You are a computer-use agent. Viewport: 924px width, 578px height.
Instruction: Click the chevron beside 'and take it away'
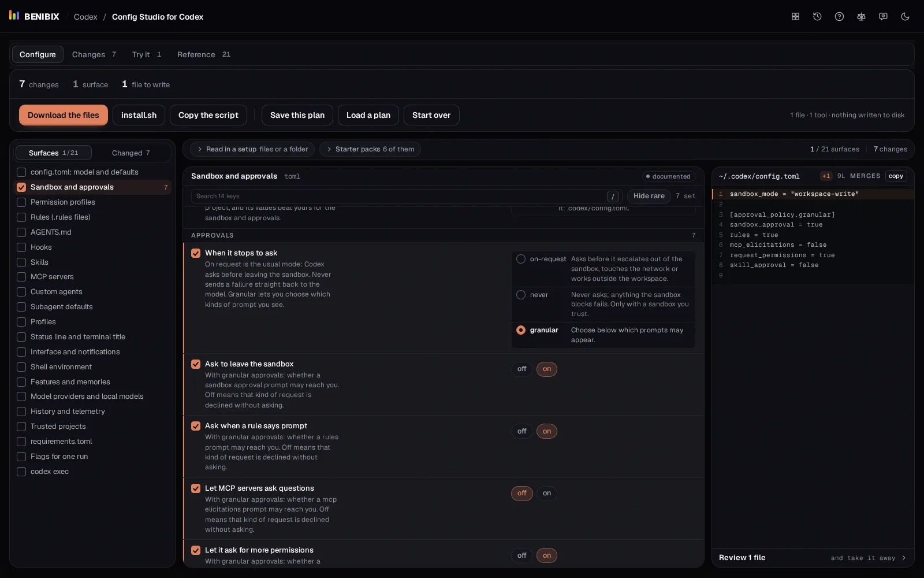point(904,558)
